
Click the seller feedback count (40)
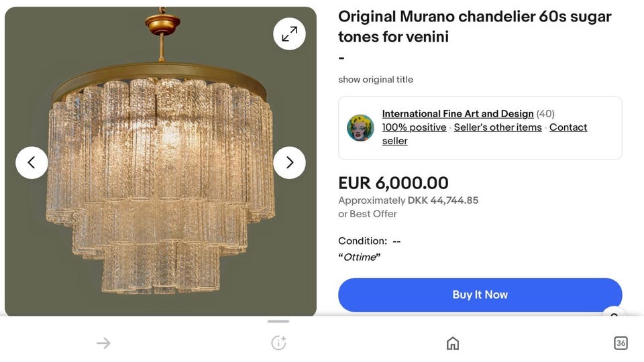tap(545, 114)
